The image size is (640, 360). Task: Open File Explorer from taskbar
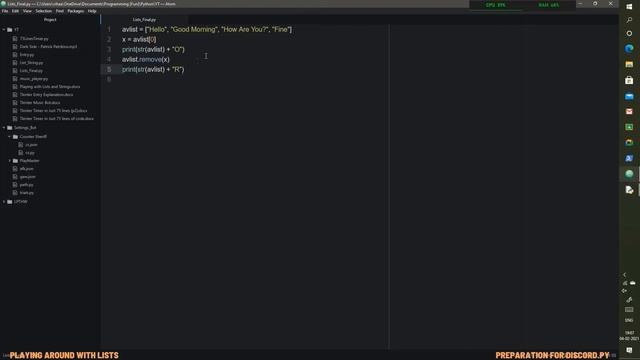click(629, 64)
